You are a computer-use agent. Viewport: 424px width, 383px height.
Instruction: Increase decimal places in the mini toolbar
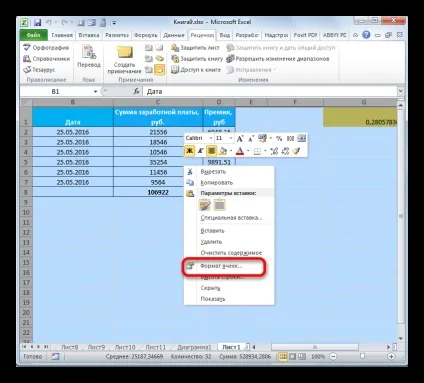click(x=274, y=151)
